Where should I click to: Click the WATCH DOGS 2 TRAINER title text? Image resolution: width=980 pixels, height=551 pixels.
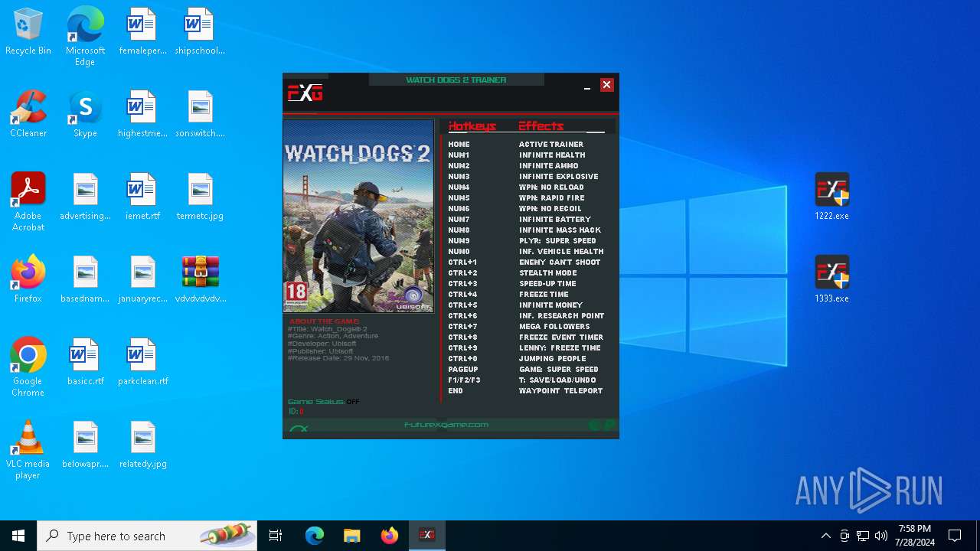click(456, 80)
